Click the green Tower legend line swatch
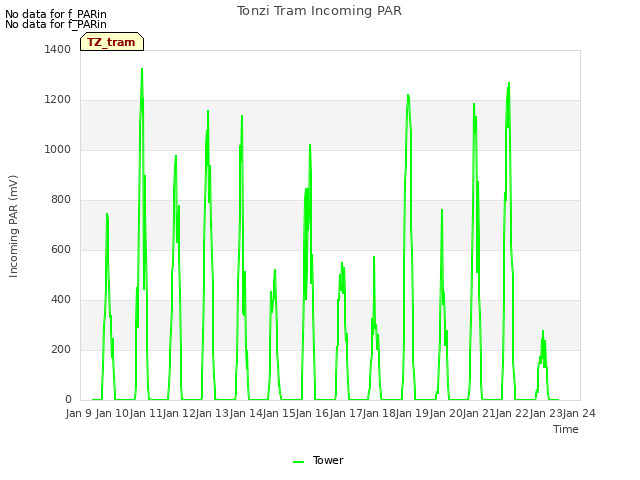The image size is (640, 480). (x=298, y=462)
